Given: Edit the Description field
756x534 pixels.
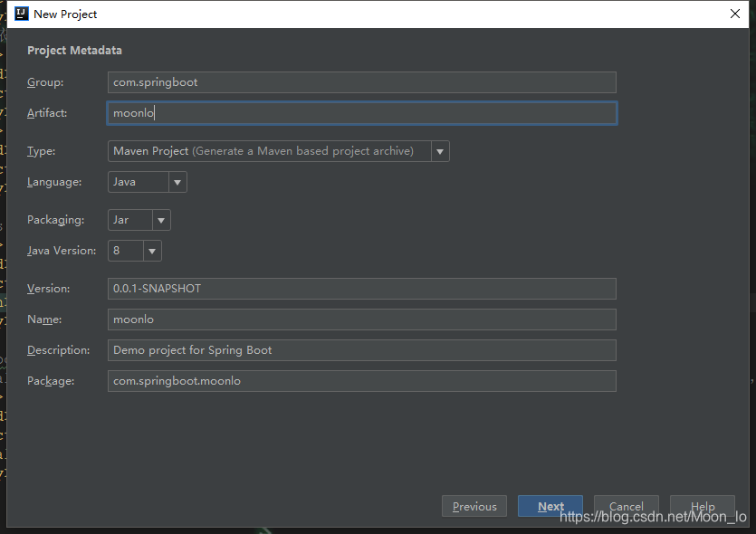Looking at the screenshot, I should coord(362,350).
